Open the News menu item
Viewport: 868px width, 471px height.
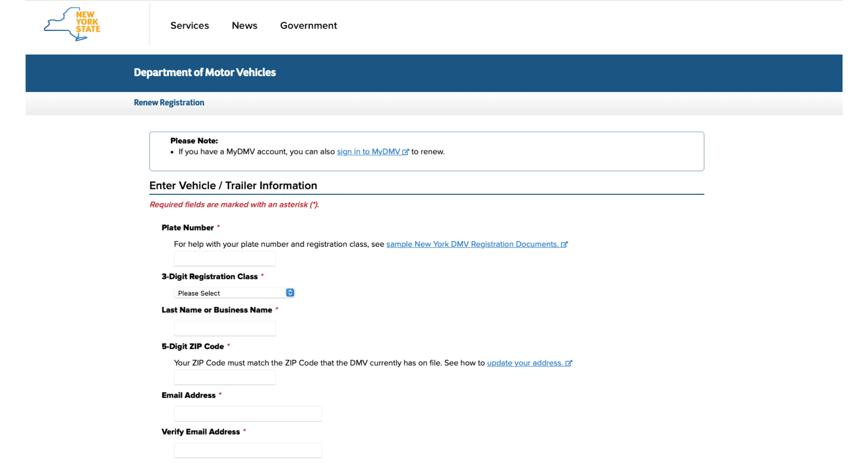[244, 25]
